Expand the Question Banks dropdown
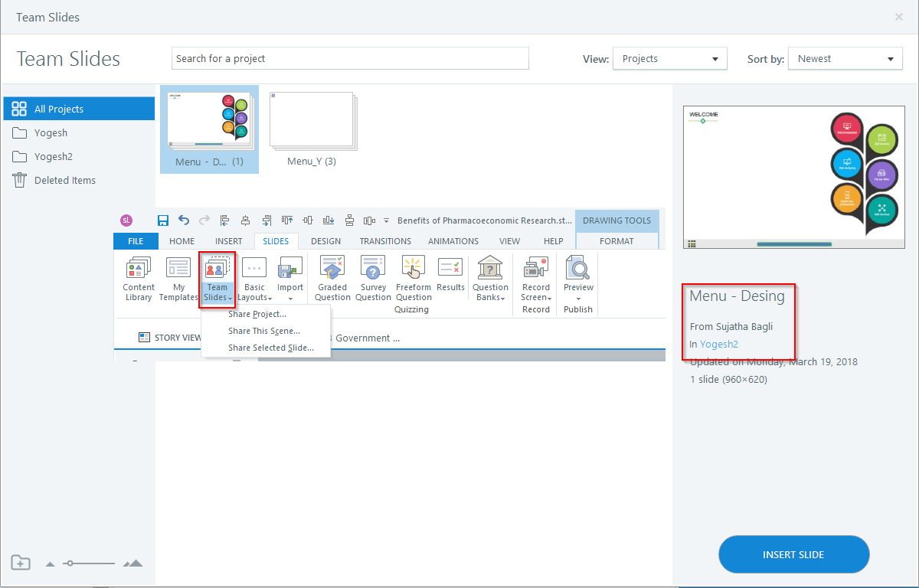919x588 pixels. tap(490, 279)
